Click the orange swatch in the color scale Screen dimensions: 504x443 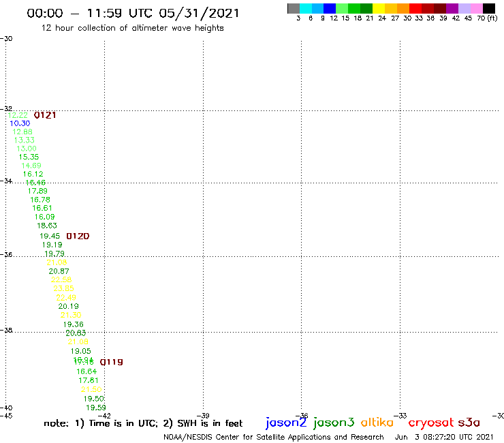[403, 8]
